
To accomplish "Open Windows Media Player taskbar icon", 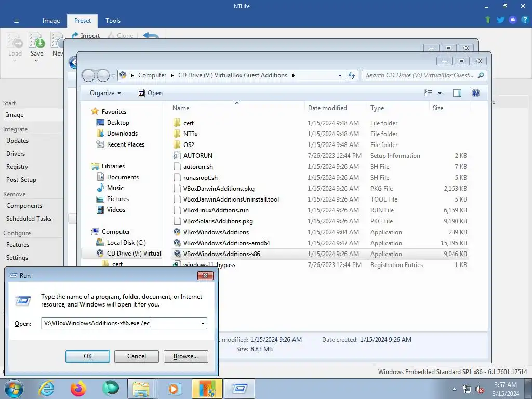I will (174, 389).
